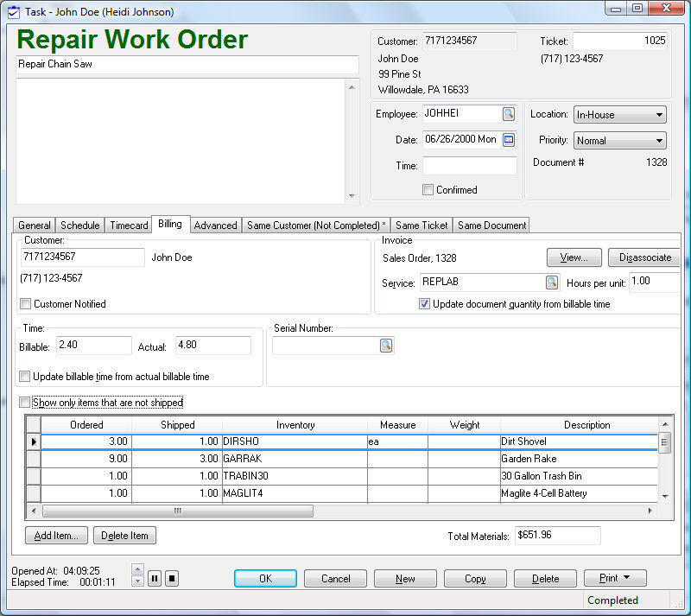Click the Billable time input field
Viewport: 691px width, 616px height.
(93, 346)
